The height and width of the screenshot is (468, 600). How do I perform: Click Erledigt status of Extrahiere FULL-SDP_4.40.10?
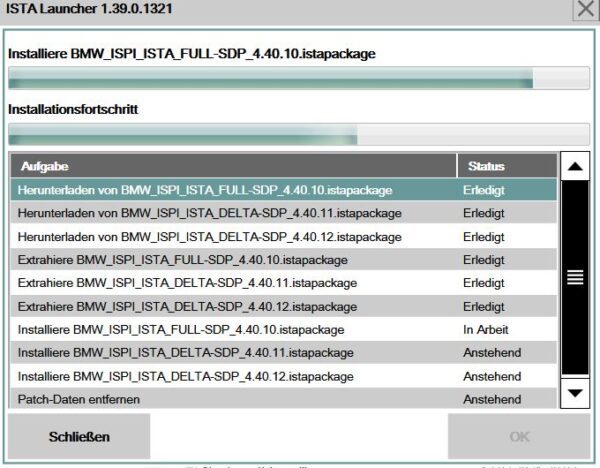point(484,260)
